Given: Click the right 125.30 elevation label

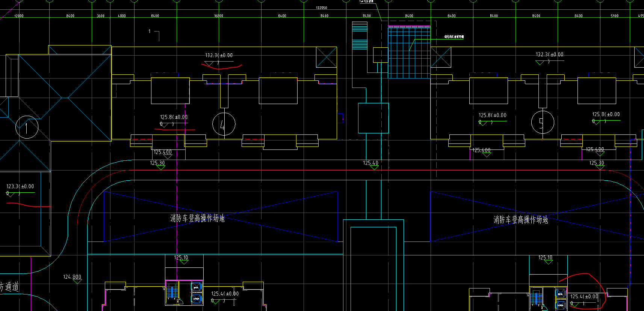Looking at the screenshot, I should (x=597, y=163).
